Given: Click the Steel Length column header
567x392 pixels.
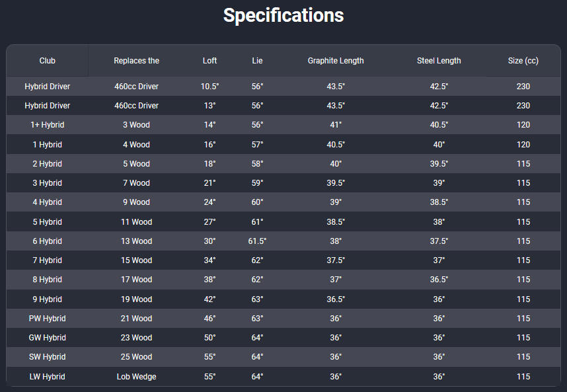Looking at the screenshot, I should click(439, 61).
